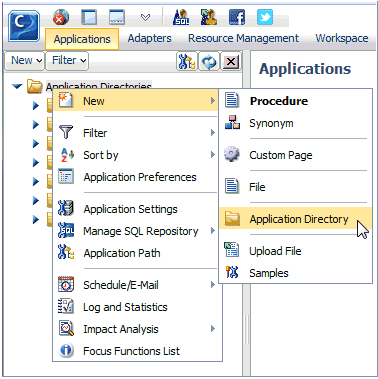Expand the first child folder arrow in tree
The width and height of the screenshot is (378, 379).
(36, 106)
